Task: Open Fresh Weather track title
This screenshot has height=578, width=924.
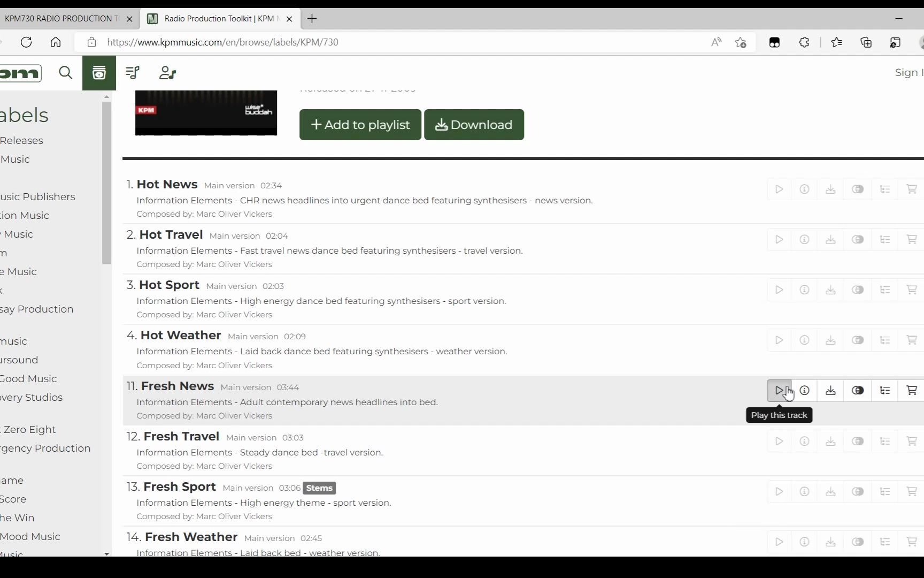Action: pos(191,537)
